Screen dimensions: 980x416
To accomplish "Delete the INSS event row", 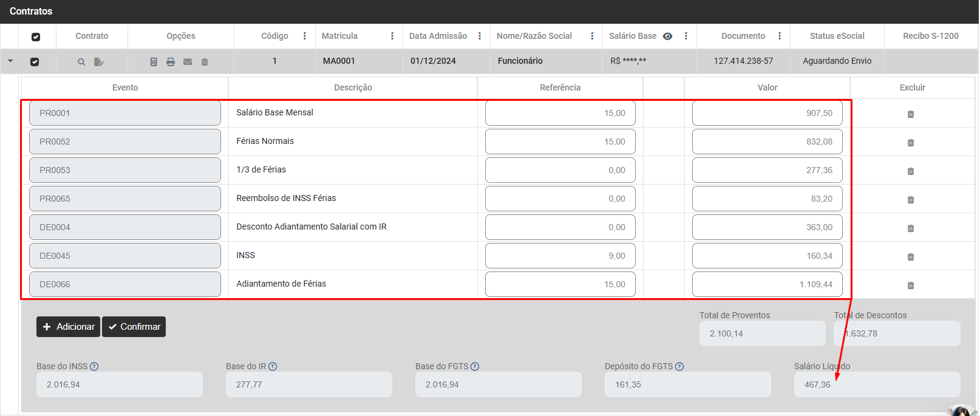I will (911, 257).
